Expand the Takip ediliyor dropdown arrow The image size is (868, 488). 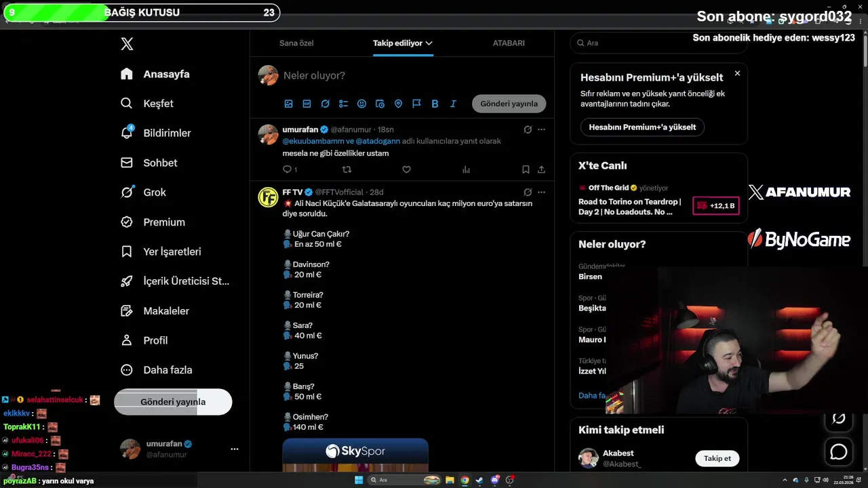click(429, 43)
